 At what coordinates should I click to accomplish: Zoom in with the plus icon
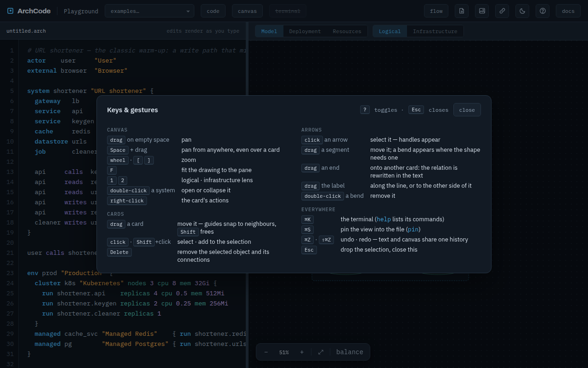click(302, 352)
